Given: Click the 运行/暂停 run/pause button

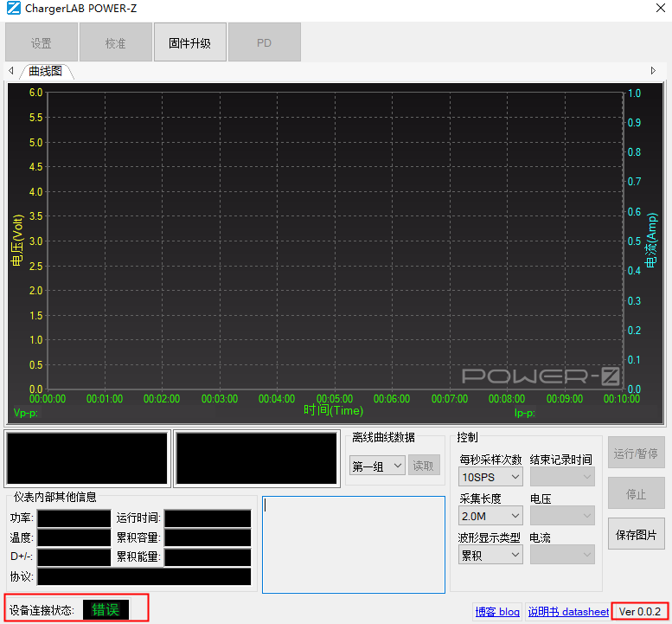Looking at the screenshot, I should pyautogui.click(x=636, y=453).
